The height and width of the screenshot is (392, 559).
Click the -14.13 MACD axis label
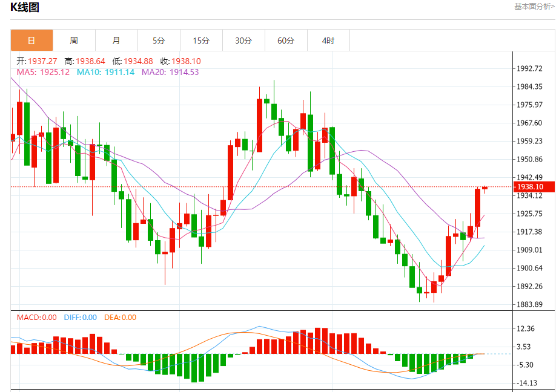tap(526, 383)
